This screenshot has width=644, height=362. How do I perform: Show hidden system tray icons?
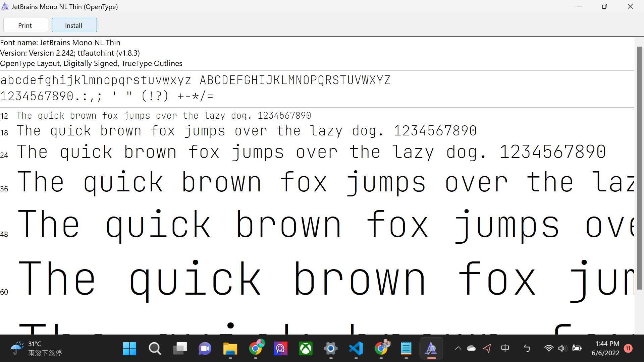(458, 349)
